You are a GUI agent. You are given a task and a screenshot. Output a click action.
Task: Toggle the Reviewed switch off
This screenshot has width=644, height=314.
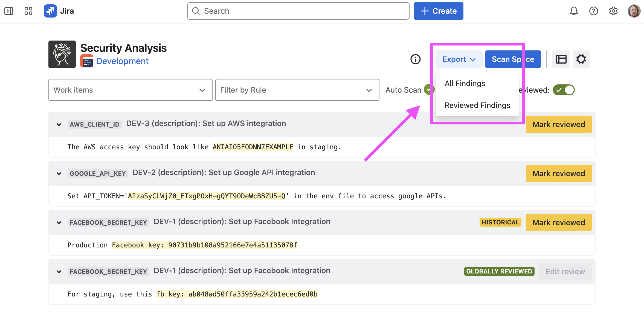[x=564, y=90]
